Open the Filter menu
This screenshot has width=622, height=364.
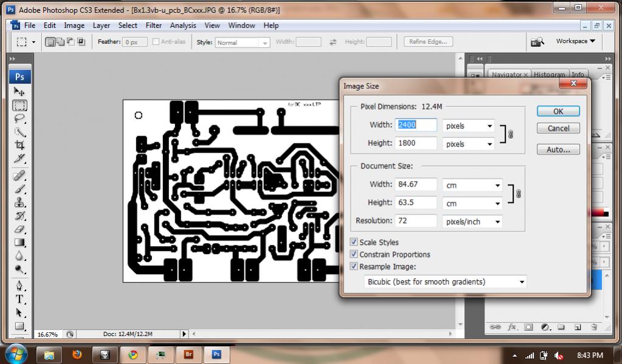tap(153, 26)
